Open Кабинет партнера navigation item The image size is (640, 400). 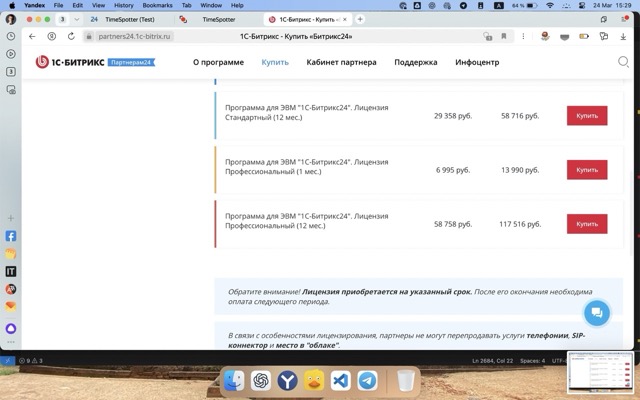coord(341,62)
